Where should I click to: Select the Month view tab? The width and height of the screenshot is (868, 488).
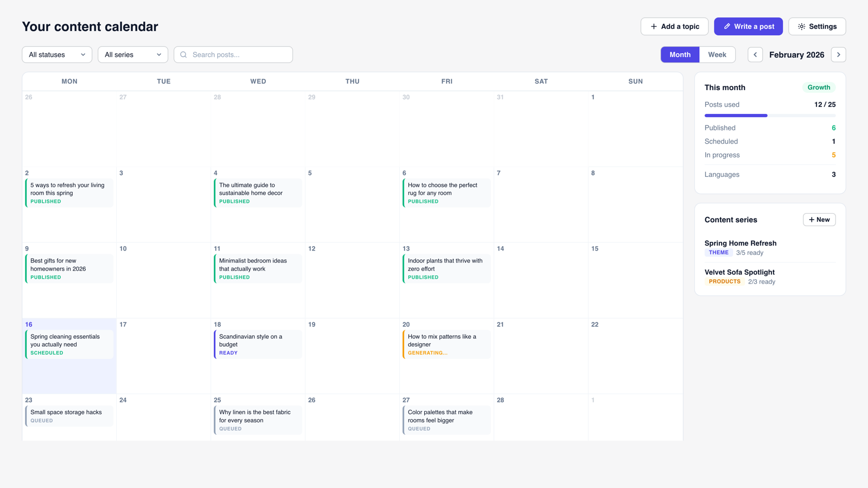[680, 54]
